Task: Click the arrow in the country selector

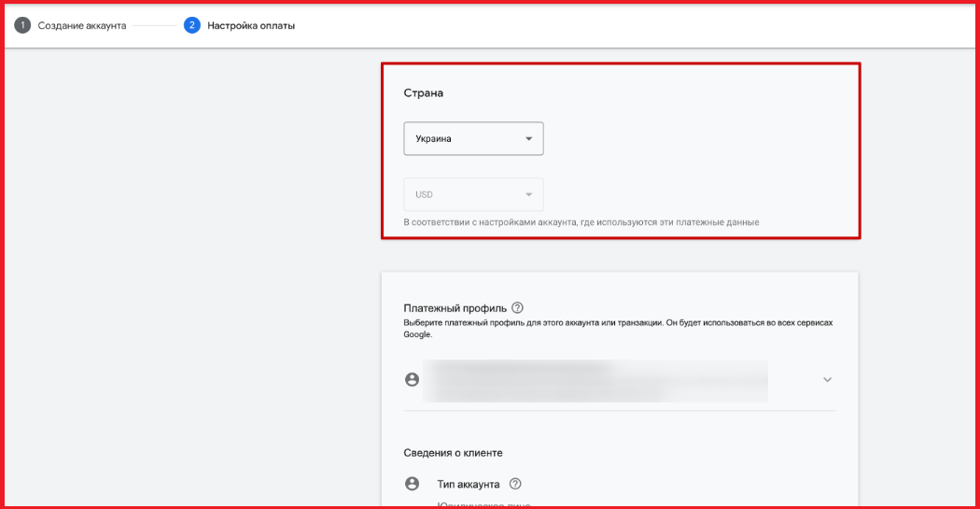Action: pyautogui.click(x=528, y=139)
